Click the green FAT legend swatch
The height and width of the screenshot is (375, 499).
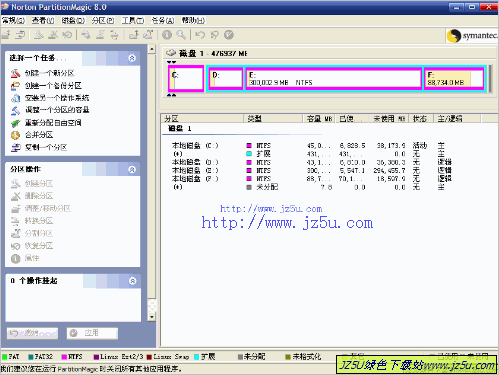coord(5,357)
